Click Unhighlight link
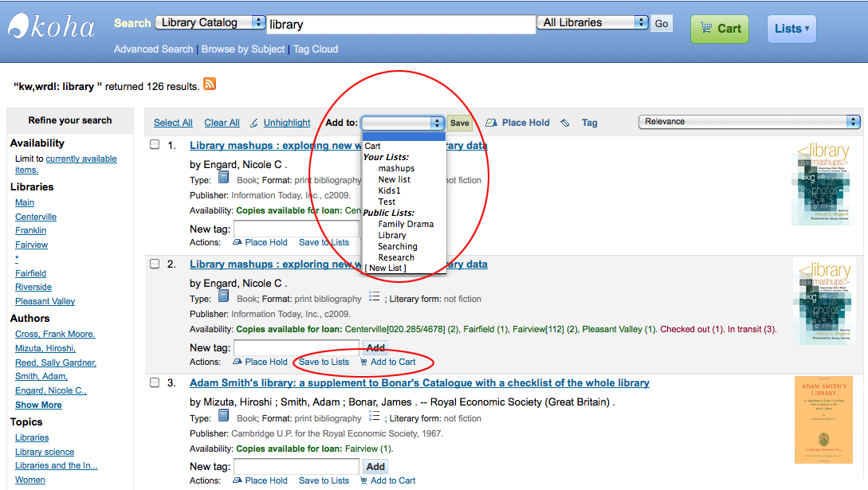The width and height of the screenshot is (868, 490). tap(287, 123)
